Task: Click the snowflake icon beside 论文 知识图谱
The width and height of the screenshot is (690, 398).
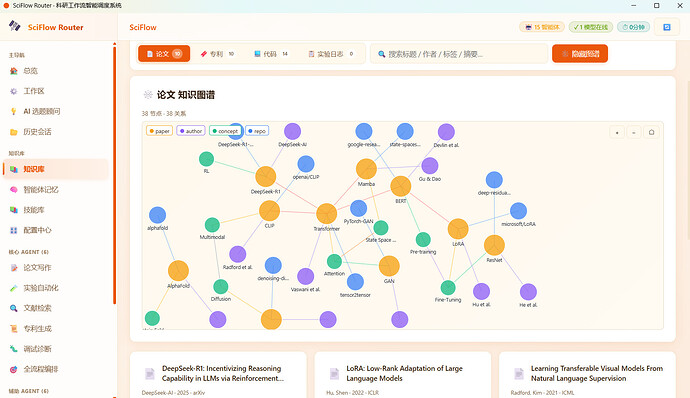Action: pos(148,95)
